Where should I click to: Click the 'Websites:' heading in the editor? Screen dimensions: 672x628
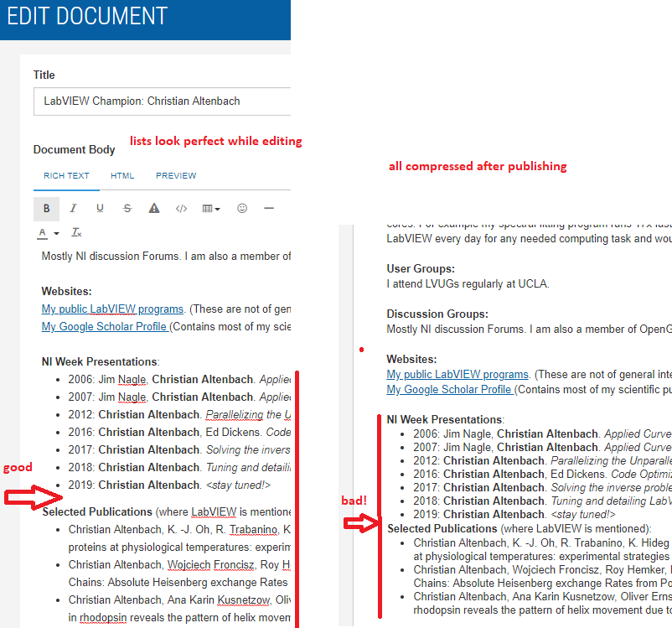coord(66,291)
